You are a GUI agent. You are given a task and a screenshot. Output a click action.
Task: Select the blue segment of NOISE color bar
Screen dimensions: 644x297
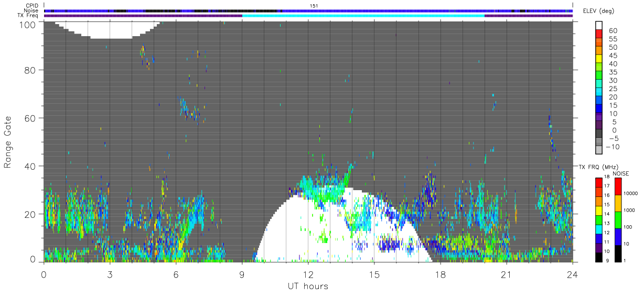pyautogui.click(x=617, y=236)
